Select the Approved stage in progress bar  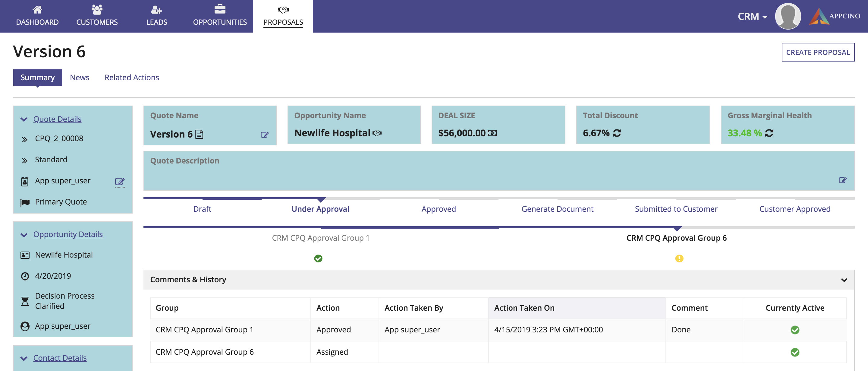click(x=439, y=209)
